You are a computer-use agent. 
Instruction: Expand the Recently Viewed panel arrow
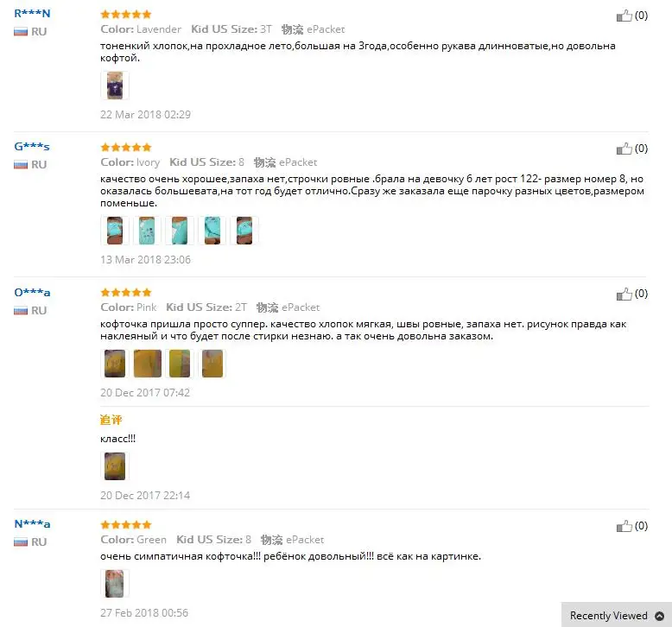click(660, 616)
